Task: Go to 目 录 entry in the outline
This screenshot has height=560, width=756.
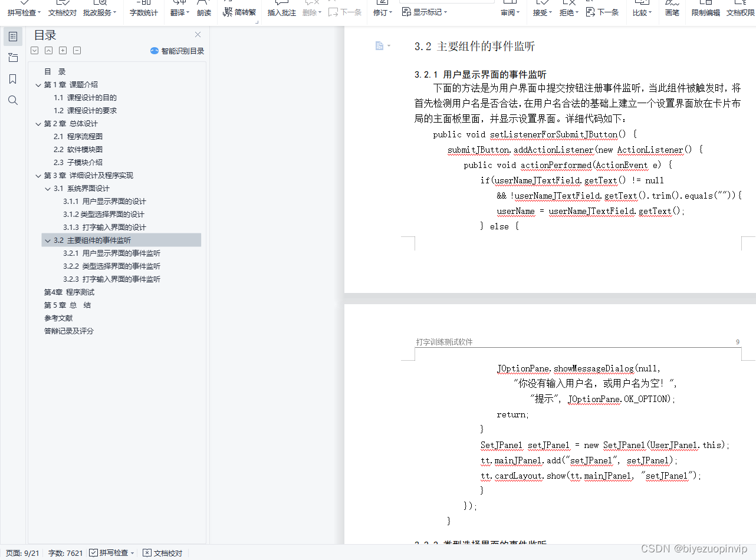Action: [x=55, y=72]
